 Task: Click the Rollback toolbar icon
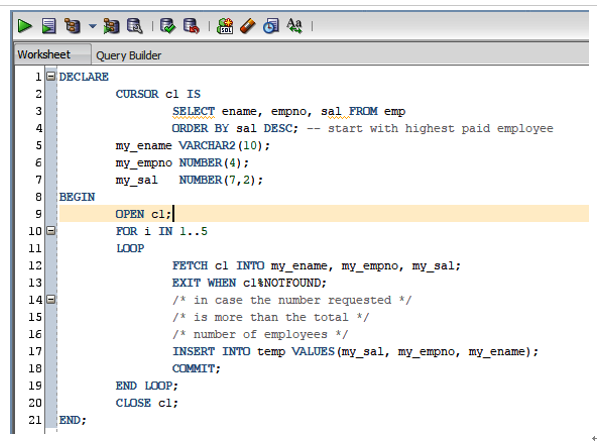[191, 26]
